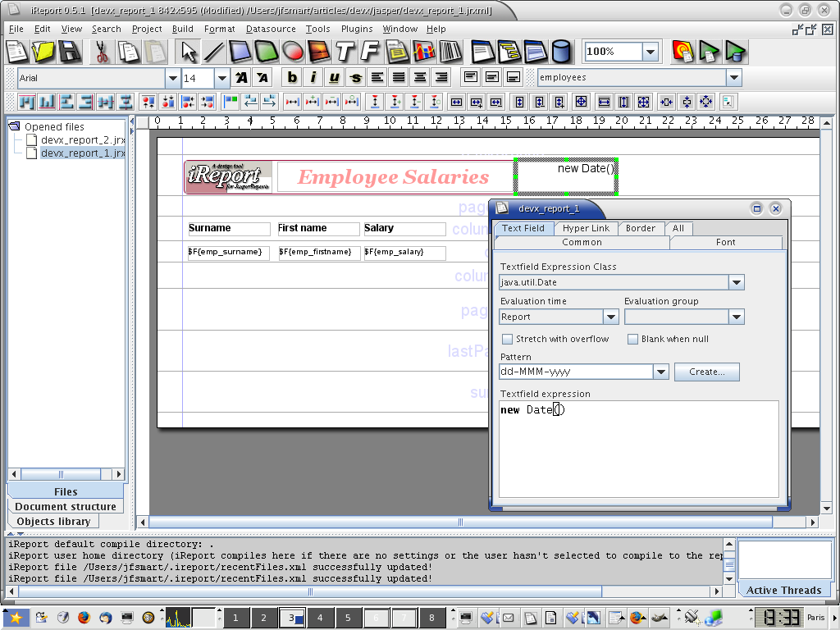This screenshot has height=630, width=840.
Task: Select the Employee Salaries title element
Action: click(393, 177)
